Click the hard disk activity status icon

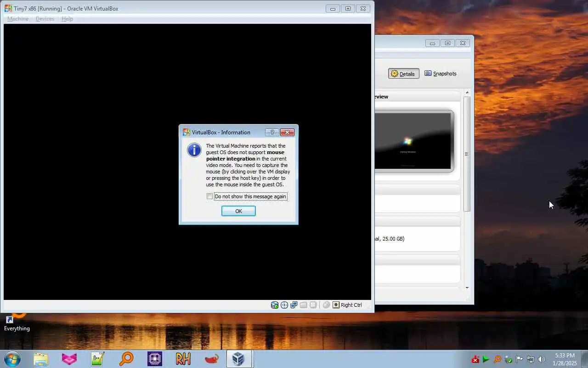[275, 305]
